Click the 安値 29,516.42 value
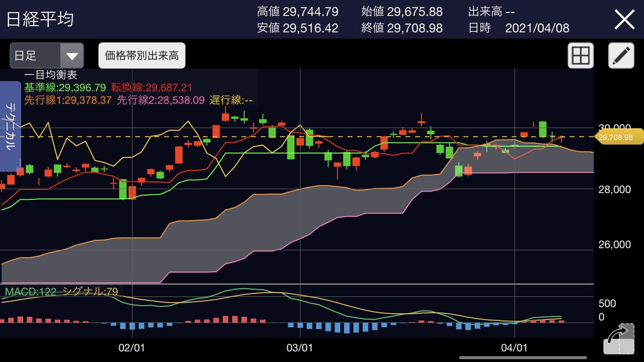The width and height of the screenshot is (644, 362). [297, 28]
